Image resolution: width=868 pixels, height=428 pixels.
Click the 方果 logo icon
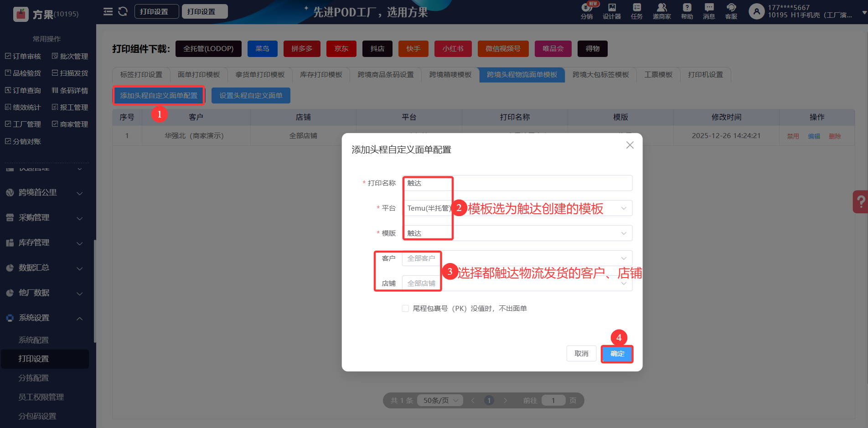[21, 14]
